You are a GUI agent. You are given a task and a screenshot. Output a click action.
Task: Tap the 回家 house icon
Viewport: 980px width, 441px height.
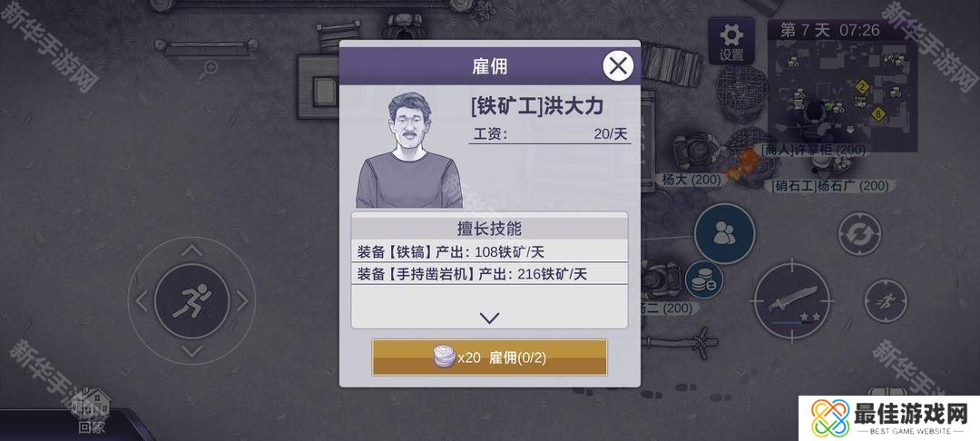tap(92, 411)
